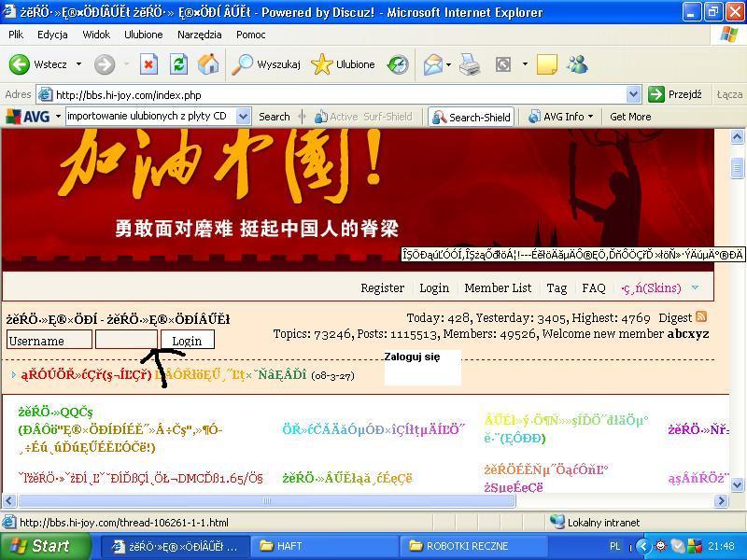The height and width of the screenshot is (560, 747).
Task: Open the AVG search box dropdown
Action: (243, 117)
